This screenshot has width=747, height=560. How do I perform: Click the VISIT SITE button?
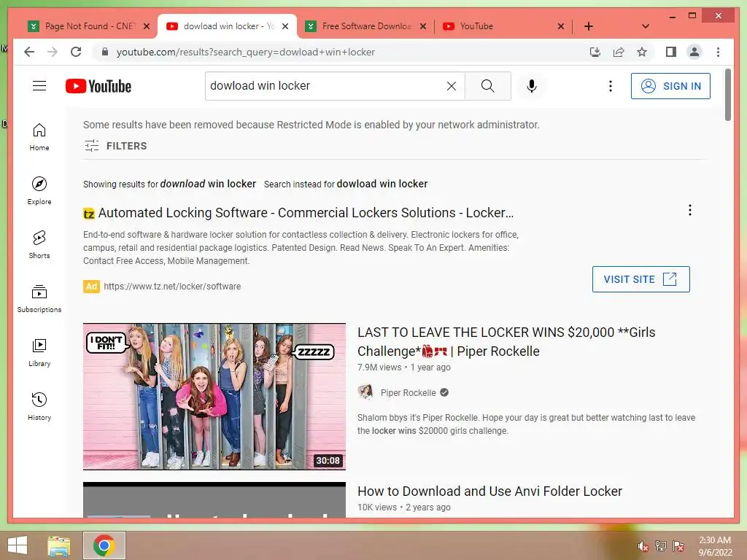[x=640, y=279]
